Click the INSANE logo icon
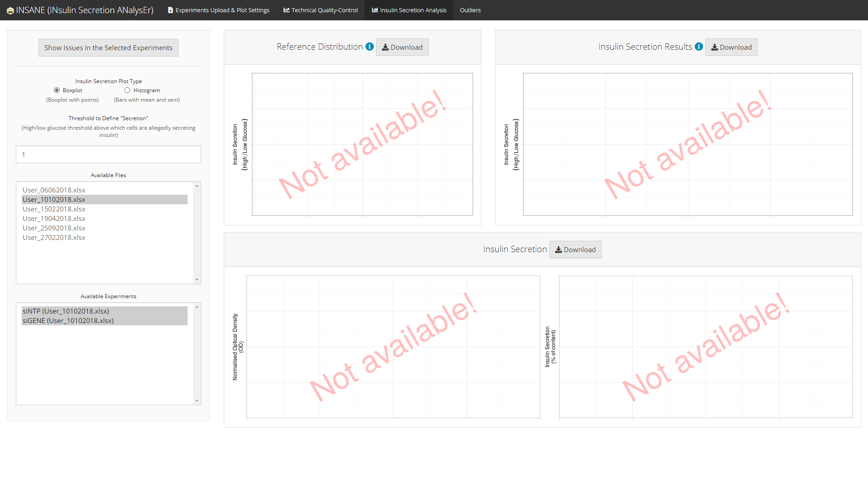Screen dimensions: 868x488 10,10
